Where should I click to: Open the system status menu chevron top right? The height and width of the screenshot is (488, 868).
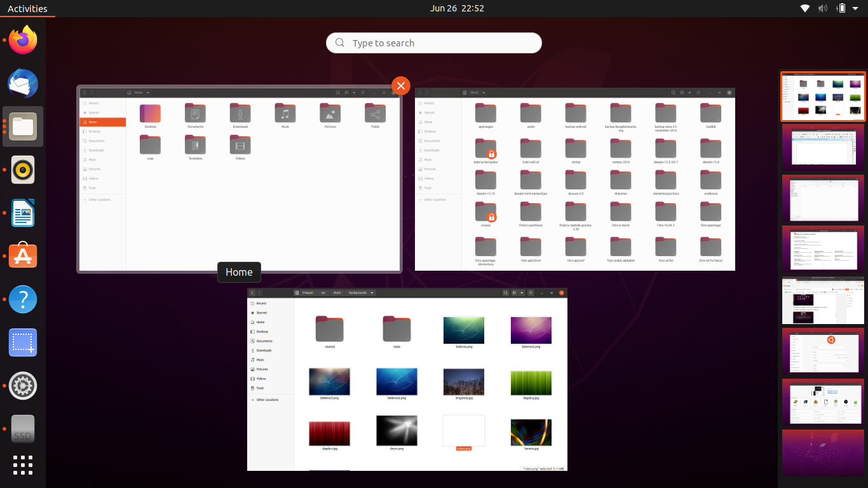855,8
